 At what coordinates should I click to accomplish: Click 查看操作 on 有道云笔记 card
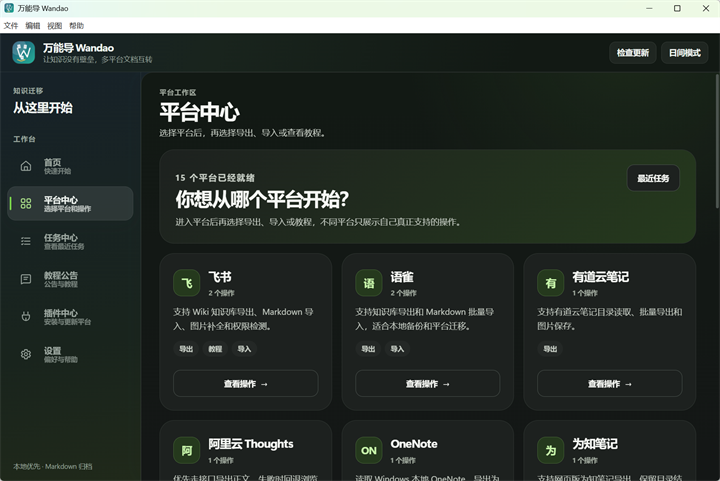pos(610,384)
